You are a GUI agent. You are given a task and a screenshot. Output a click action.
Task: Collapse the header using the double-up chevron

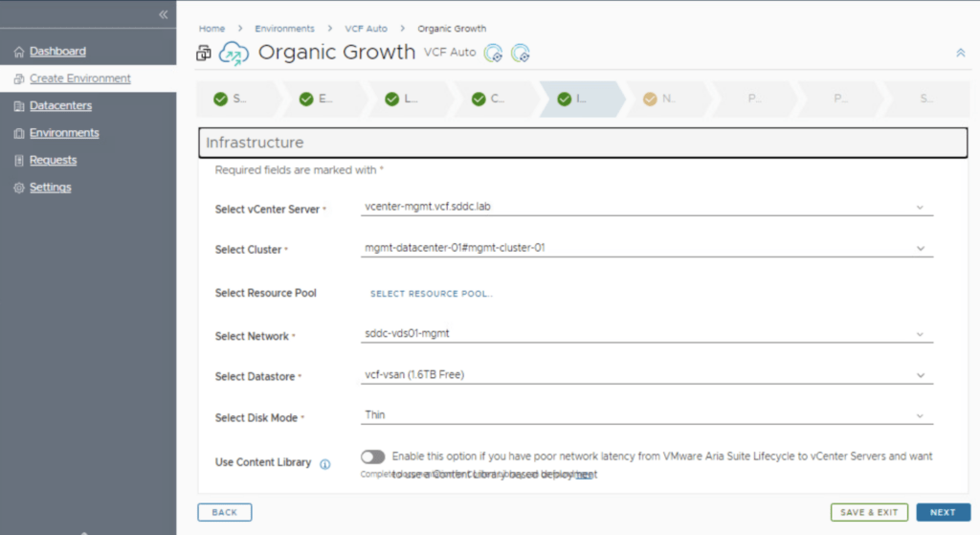pos(960,54)
